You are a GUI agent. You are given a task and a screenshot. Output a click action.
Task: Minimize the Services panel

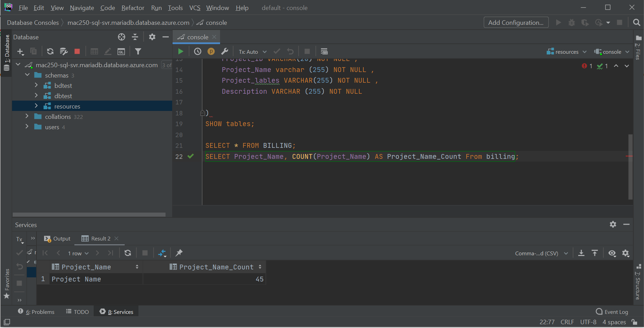coord(626,224)
